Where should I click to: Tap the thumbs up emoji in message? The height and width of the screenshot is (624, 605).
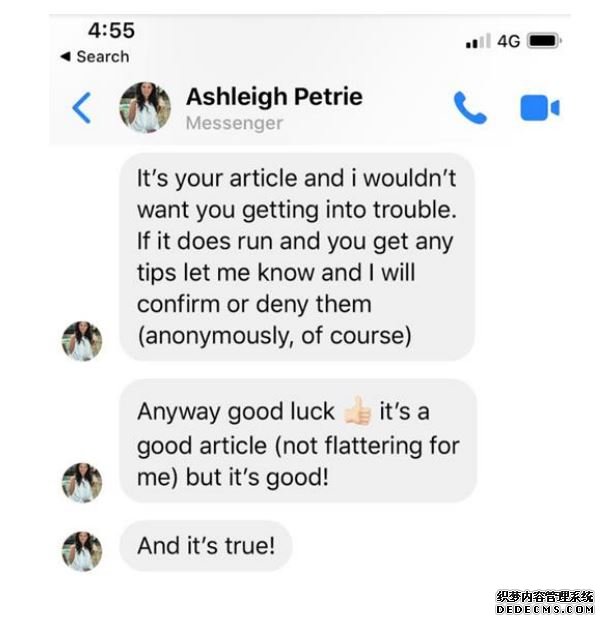pyautogui.click(x=357, y=411)
